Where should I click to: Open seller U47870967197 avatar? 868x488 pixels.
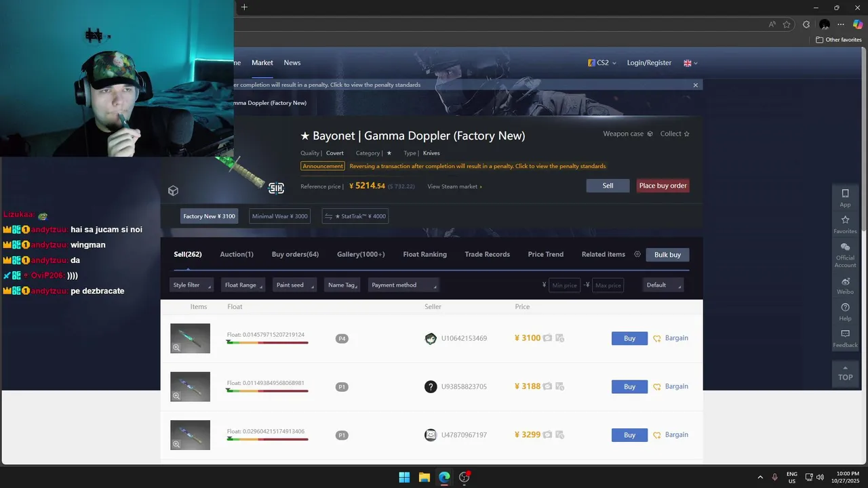431,435
